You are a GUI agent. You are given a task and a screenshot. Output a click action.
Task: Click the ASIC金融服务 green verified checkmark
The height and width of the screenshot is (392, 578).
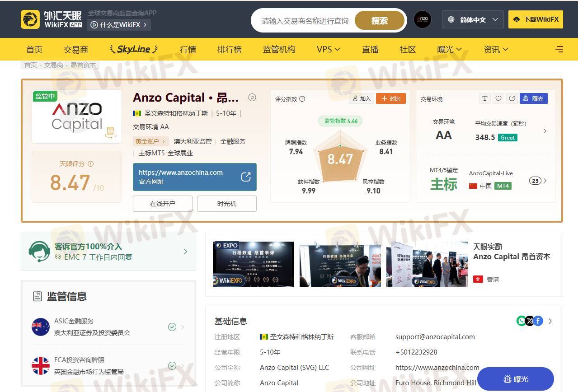(172, 327)
